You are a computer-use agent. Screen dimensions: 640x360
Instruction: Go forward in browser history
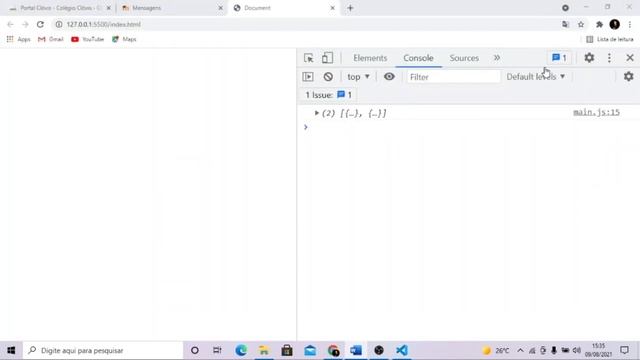coord(25,24)
